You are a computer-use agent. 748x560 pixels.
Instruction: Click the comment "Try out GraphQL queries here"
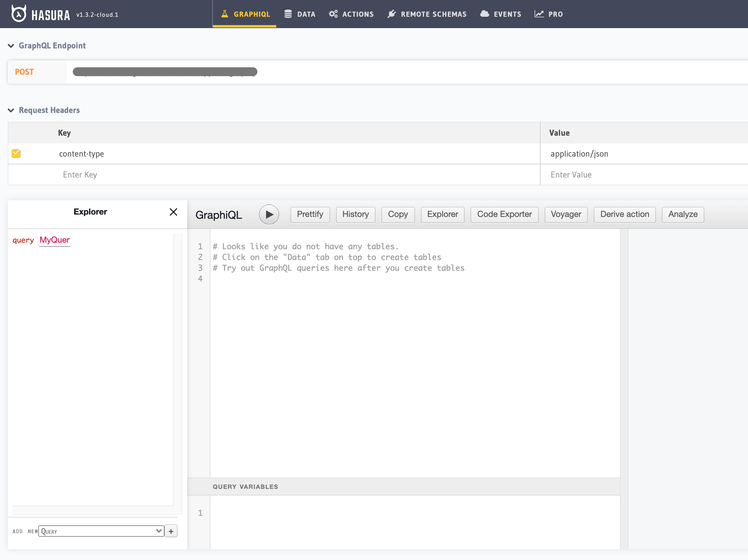[x=338, y=268]
